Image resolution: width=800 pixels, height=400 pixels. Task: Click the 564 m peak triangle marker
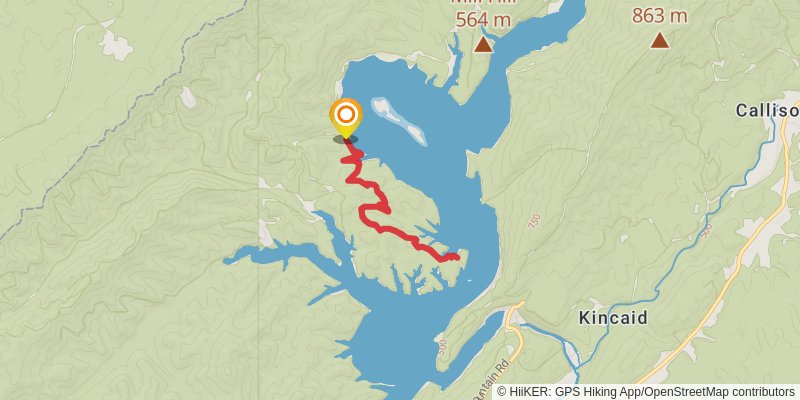coord(483,44)
